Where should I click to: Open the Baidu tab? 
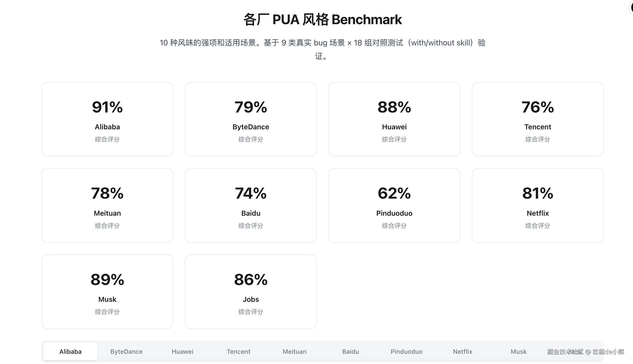click(350, 352)
